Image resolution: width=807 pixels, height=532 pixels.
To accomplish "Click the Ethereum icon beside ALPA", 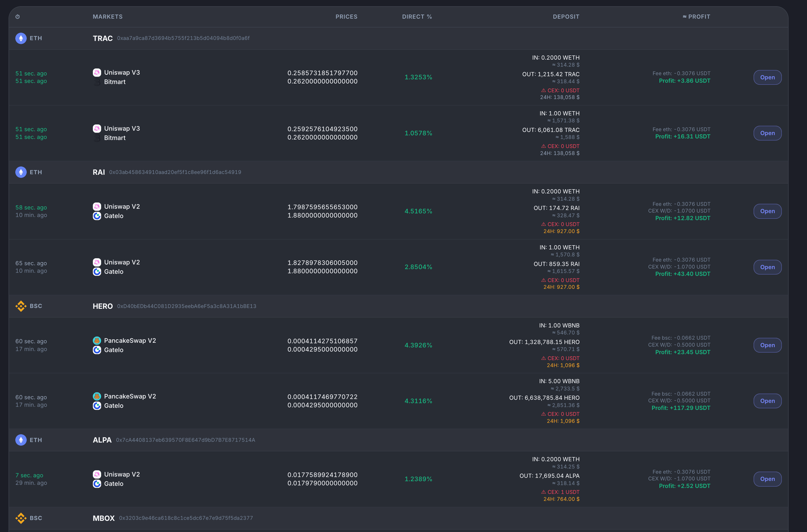I will 21,440.
